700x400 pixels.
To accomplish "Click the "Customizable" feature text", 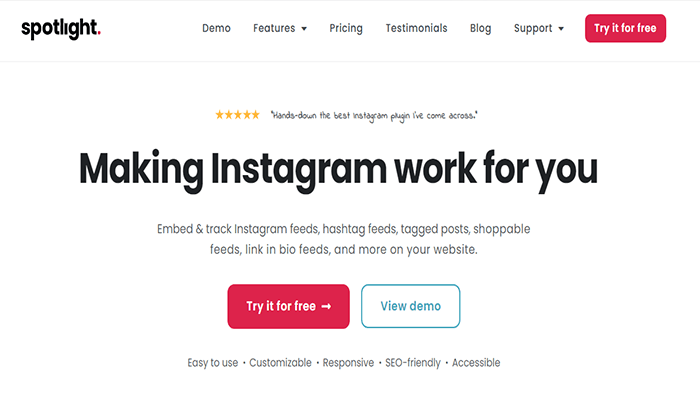I will (280, 363).
